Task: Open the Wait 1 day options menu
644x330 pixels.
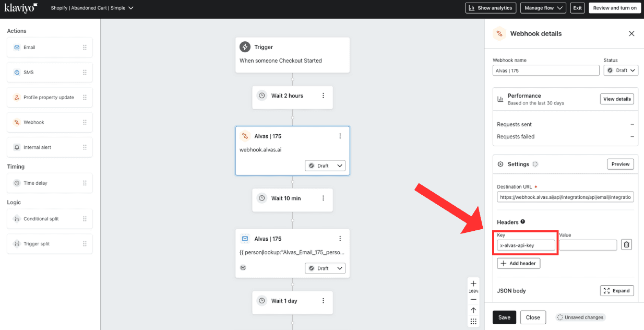Action: [323, 301]
